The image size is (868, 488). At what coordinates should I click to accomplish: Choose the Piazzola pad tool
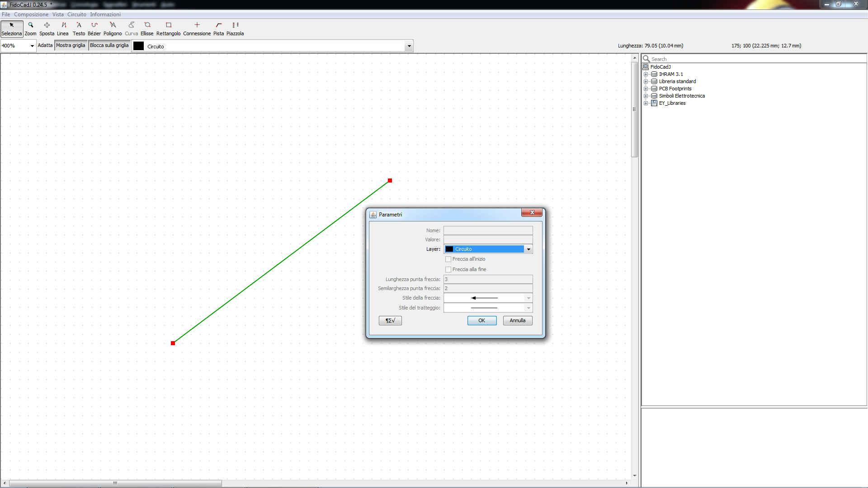coord(235,28)
